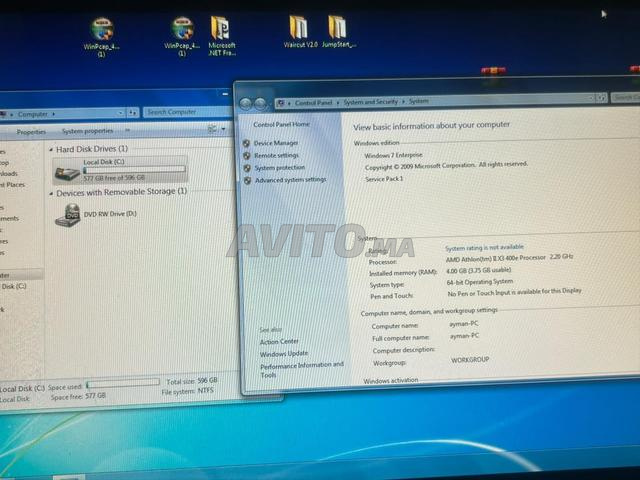The height and width of the screenshot is (480, 640).
Task: Open the Action Center link
Action: (279, 342)
